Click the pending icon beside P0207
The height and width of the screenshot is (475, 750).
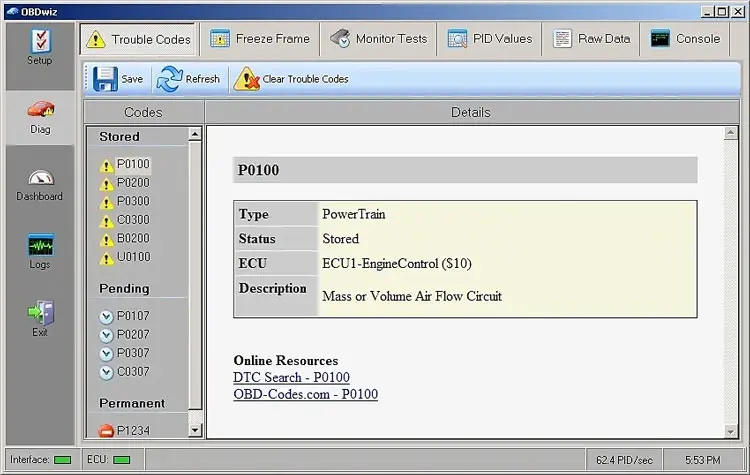point(106,335)
